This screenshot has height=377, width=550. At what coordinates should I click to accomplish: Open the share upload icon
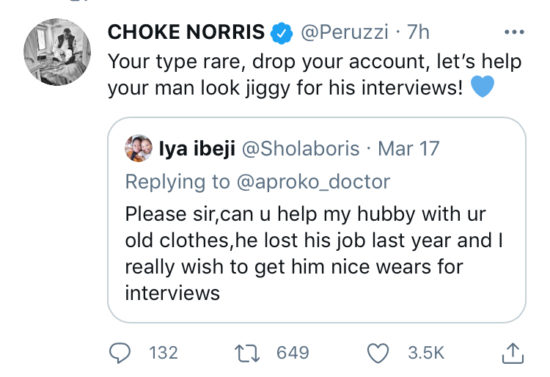pyautogui.click(x=512, y=353)
